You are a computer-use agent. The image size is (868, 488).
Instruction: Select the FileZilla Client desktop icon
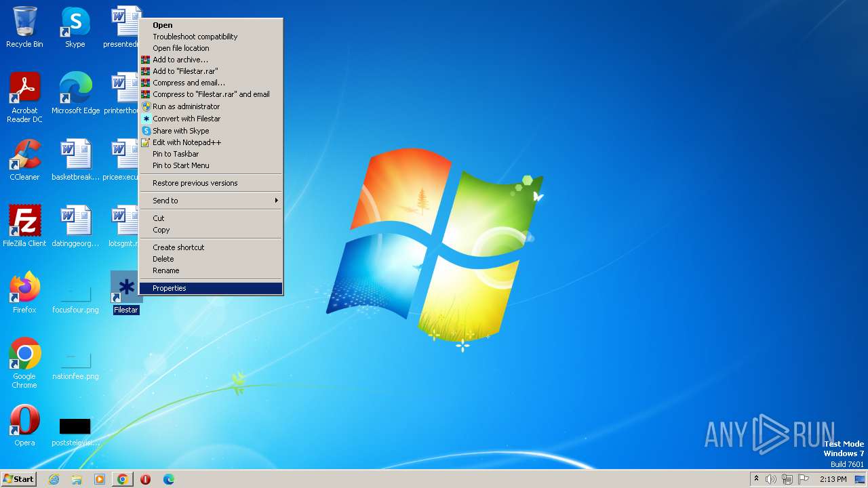click(x=24, y=226)
